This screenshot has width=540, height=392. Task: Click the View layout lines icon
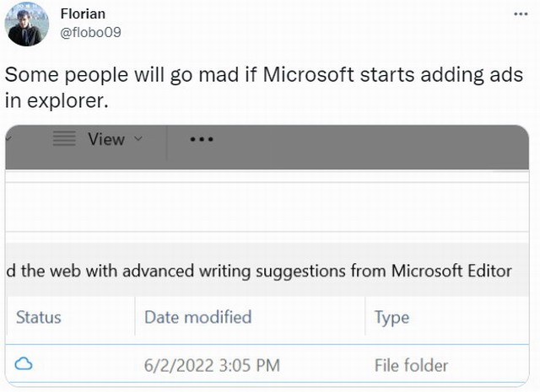pyautogui.click(x=64, y=140)
